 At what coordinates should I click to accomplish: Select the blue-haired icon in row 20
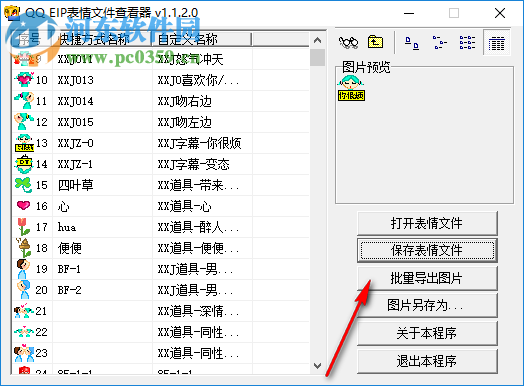coord(23,290)
